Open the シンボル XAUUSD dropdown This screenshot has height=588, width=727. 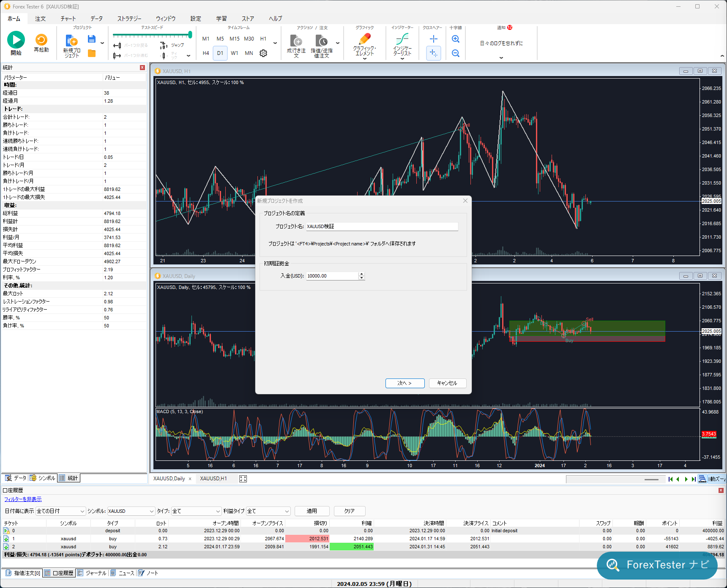pyautogui.click(x=131, y=511)
